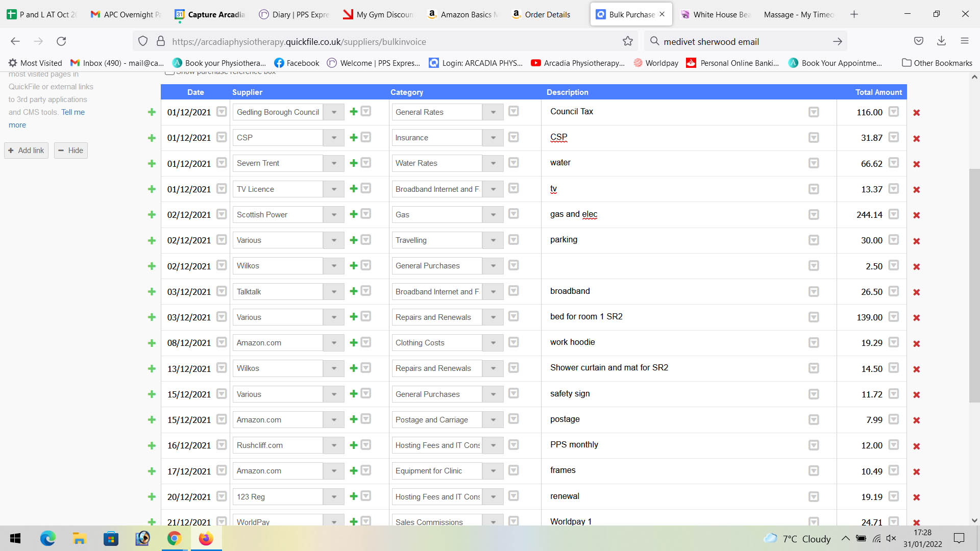Expand category dropdown for Postage and Carriage
980x551 pixels.
point(493,420)
